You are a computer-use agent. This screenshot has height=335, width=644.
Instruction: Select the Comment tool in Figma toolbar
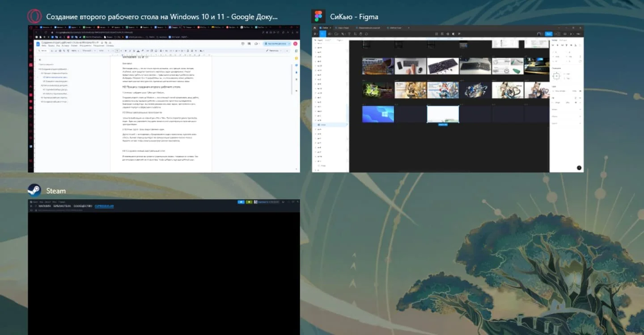[366, 33]
